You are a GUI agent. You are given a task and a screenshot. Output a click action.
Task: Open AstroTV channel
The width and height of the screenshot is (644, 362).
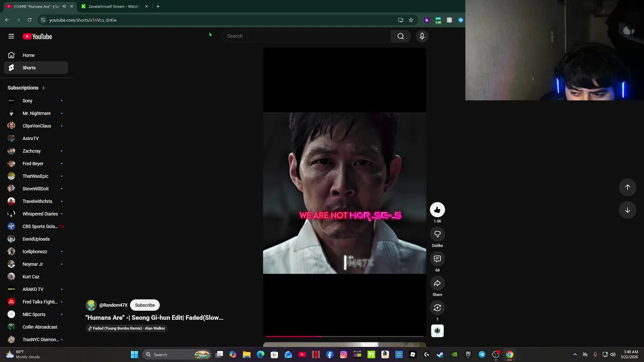[36, 138]
